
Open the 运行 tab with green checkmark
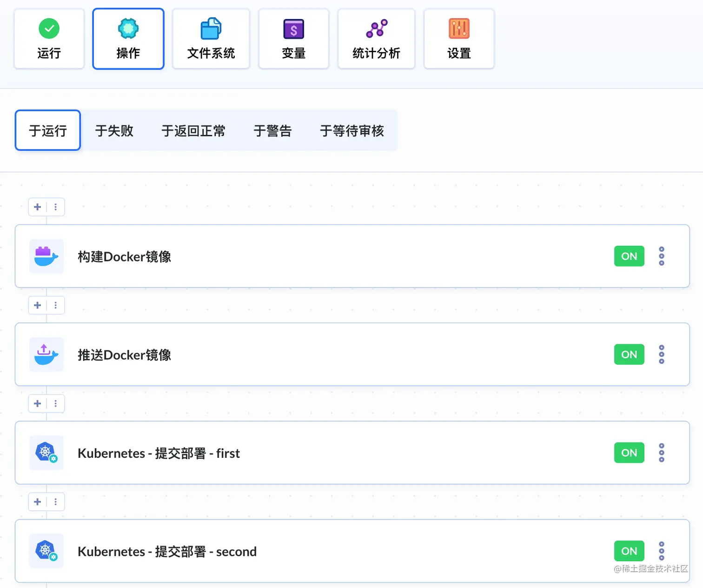tap(49, 39)
